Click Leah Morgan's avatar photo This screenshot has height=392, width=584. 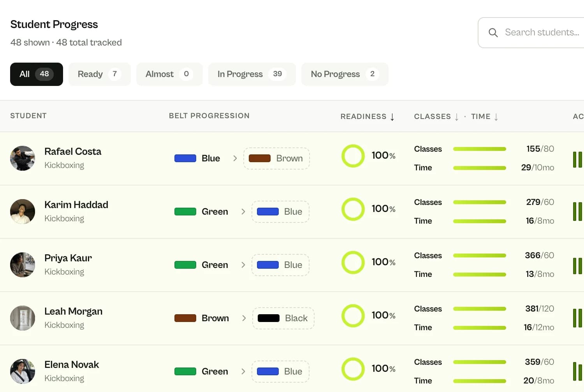(x=23, y=318)
